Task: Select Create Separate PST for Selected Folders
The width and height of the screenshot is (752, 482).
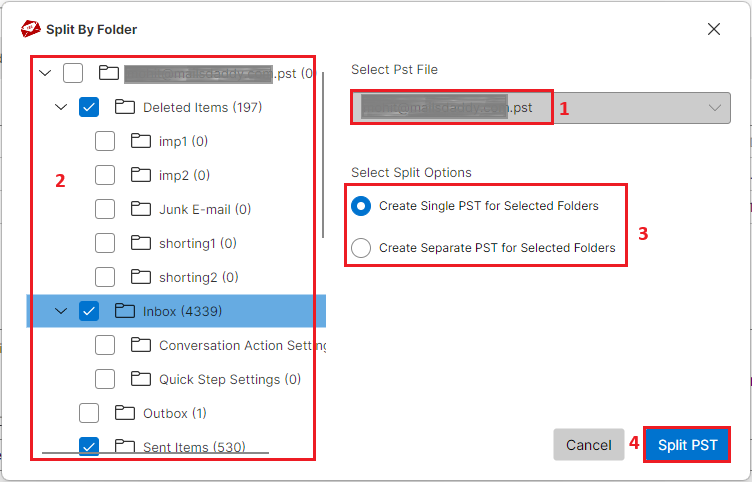Action: 361,248
